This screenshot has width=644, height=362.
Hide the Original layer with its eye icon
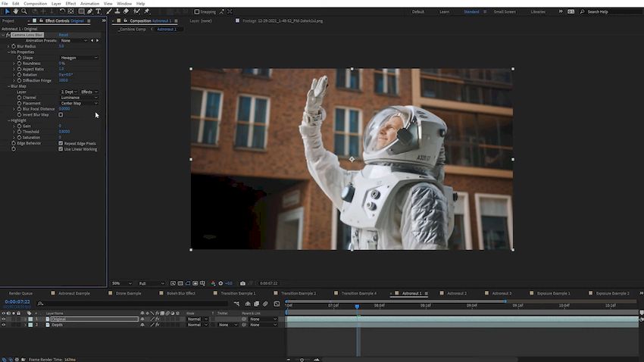point(4,319)
